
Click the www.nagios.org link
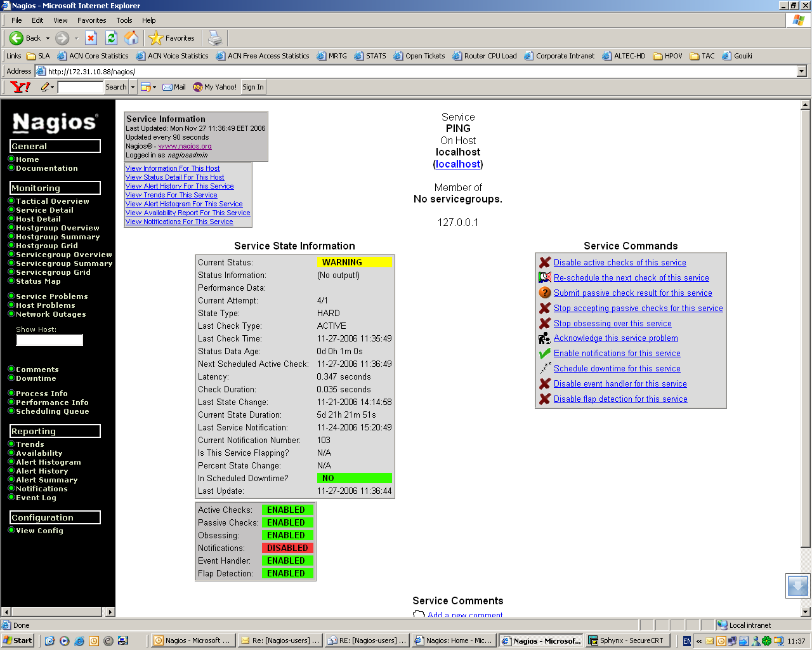click(185, 146)
